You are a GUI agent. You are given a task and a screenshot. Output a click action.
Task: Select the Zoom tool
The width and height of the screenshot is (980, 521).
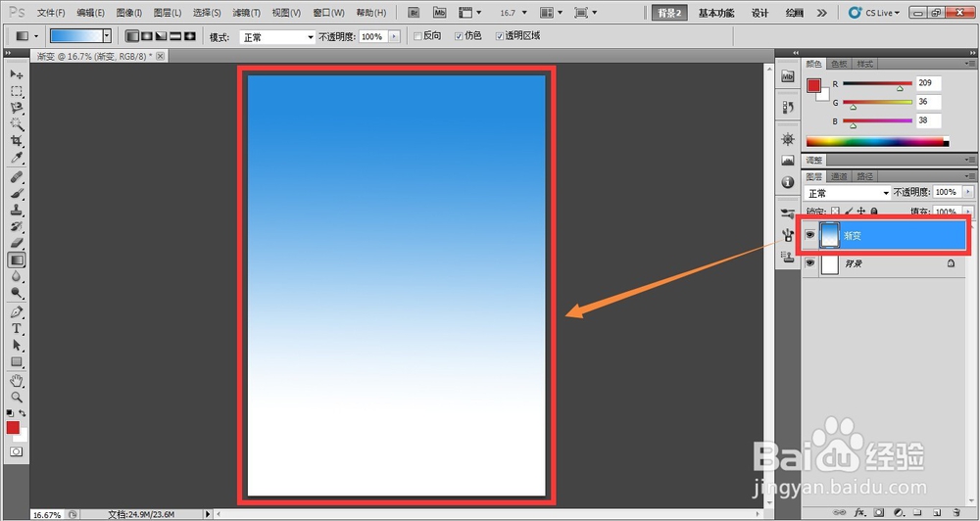click(17, 397)
